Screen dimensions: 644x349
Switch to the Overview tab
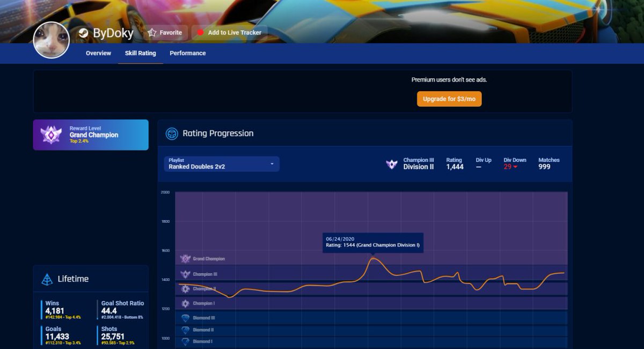click(98, 53)
